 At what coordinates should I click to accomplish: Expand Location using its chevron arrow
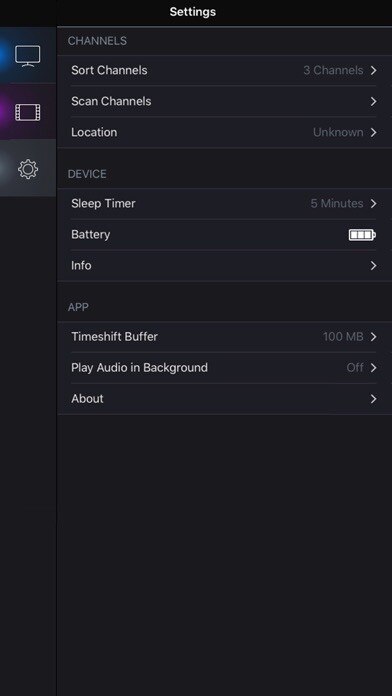point(373,132)
